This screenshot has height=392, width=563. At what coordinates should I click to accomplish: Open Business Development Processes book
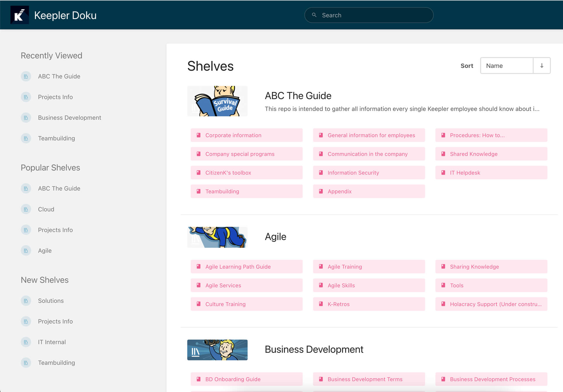pos(491,379)
